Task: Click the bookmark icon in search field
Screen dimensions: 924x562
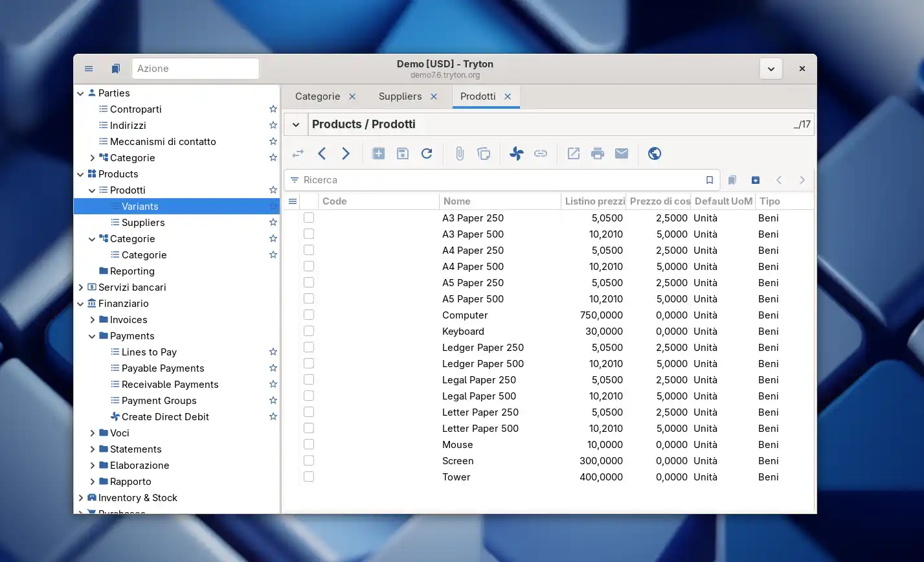Action: coord(710,180)
